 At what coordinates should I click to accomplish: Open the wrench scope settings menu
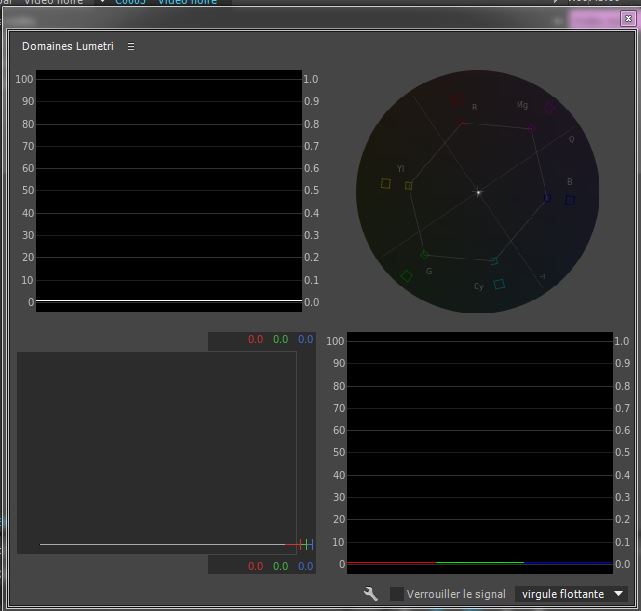[371, 594]
